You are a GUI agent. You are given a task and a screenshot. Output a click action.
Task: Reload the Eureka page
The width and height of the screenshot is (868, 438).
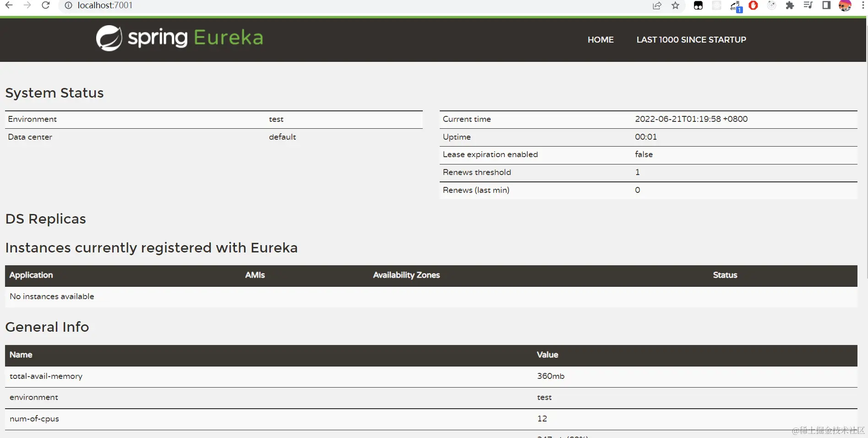click(x=46, y=5)
